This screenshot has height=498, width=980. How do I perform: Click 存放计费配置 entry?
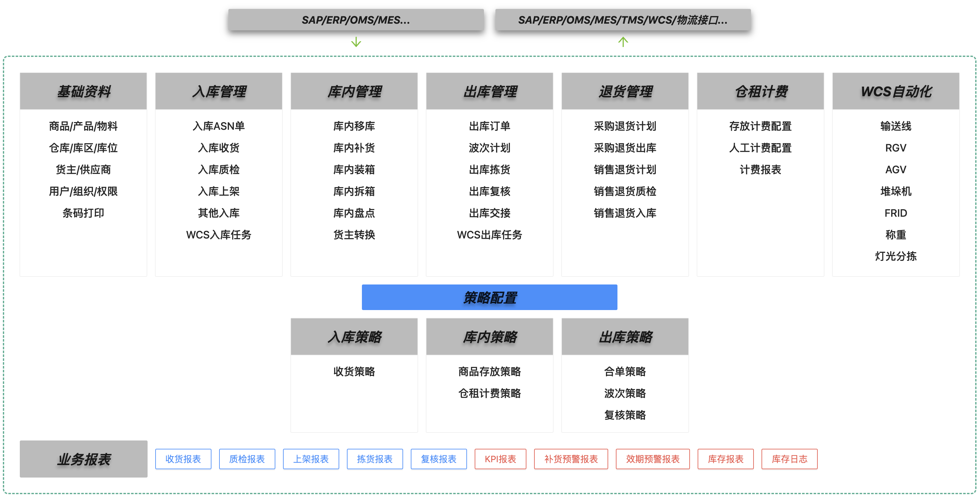(761, 126)
